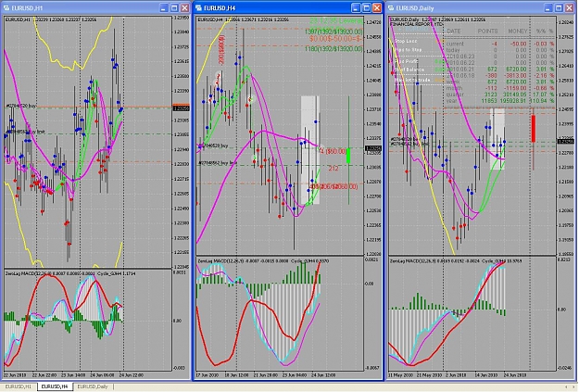This screenshot has width=579, height=392.
Task: Click the 'Stop Loss' label in Daily chart
Action: pyautogui.click(x=406, y=41)
